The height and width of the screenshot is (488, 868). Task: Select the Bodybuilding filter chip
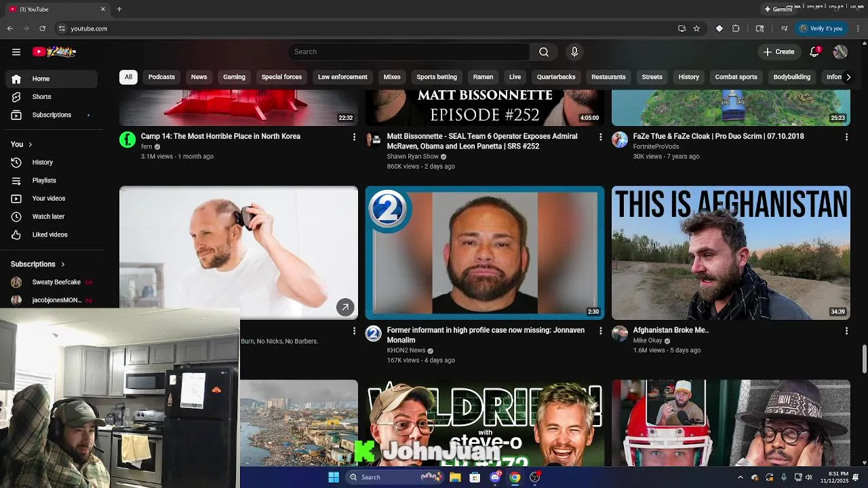tap(792, 77)
